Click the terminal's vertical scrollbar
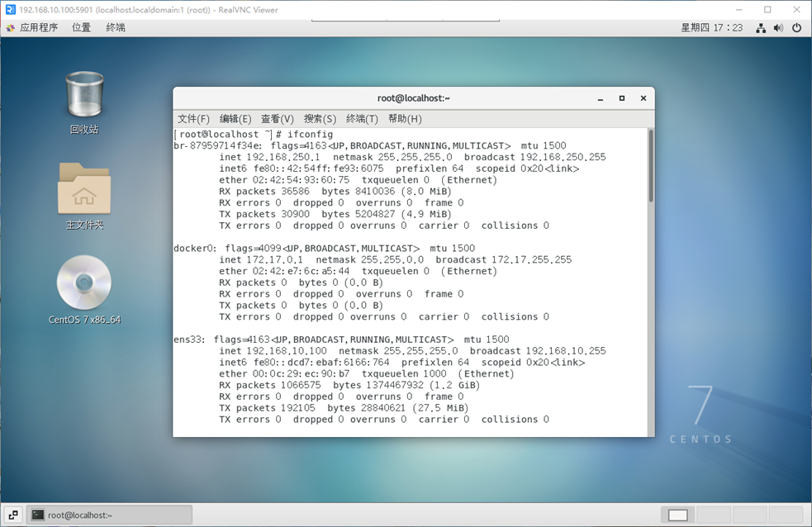This screenshot has height=527, width=812. pos(650,165)
